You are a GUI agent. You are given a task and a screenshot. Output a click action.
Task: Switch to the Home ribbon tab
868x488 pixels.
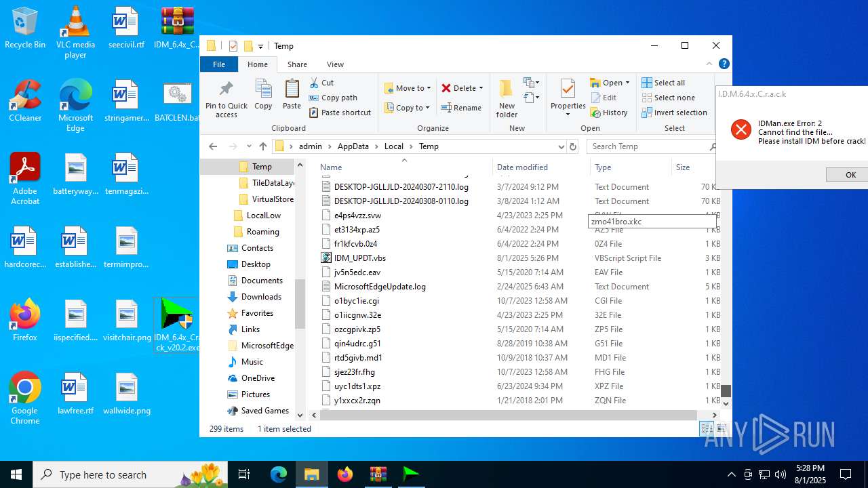258,64
